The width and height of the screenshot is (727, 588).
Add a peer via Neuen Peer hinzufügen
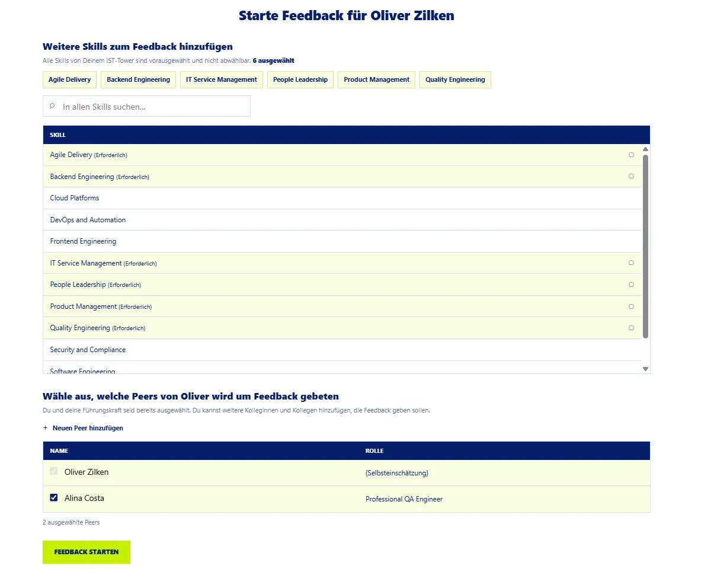[x=83, y=428]
